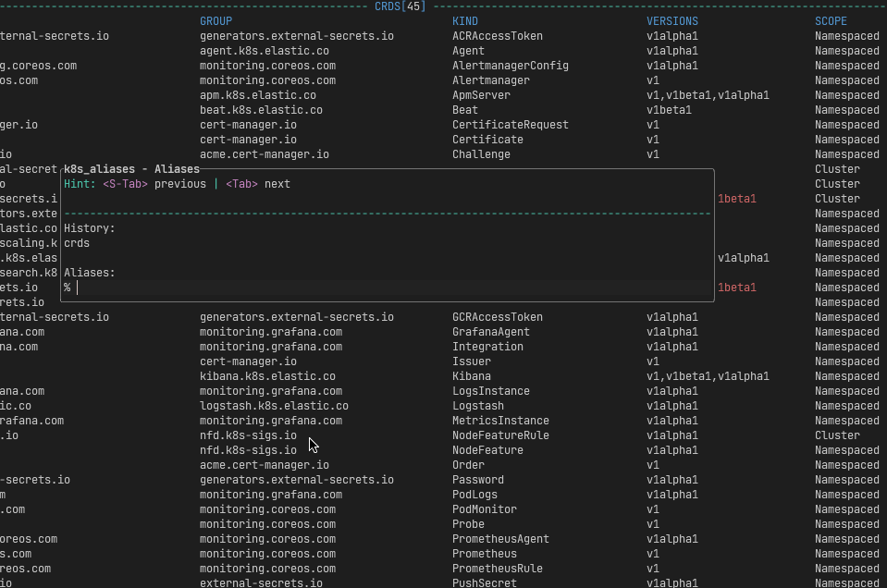
Task: Select the Issuer kind cell
Action: [472, 361]
